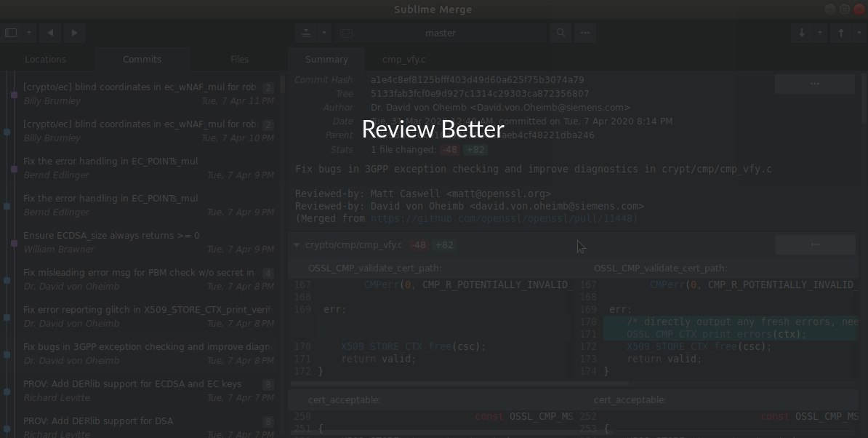Viewport: 868px width, 438px height.
Task: Click the commit list vertical scrollbar
Action: click(x=282, y=83)
